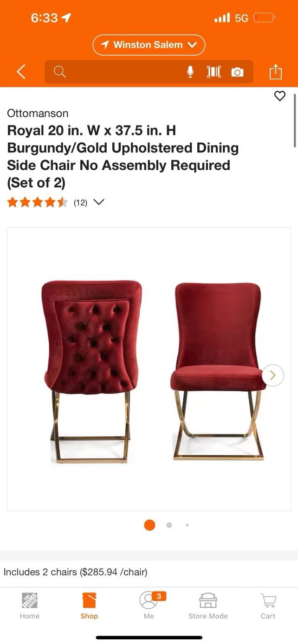Go to the Home tab
Screen dimensions: 298x644
30,606
